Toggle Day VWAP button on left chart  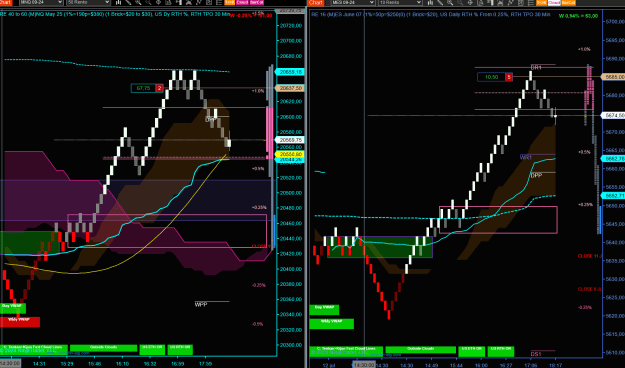13,308
